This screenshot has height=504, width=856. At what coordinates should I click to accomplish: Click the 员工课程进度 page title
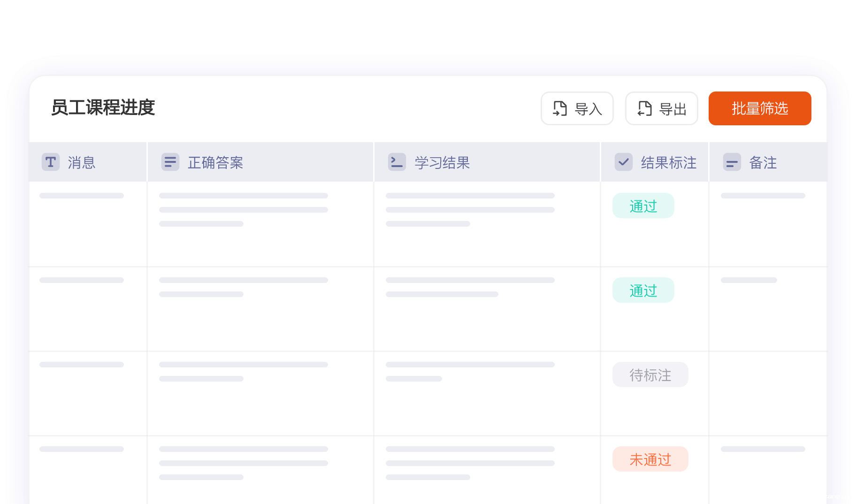103,107
